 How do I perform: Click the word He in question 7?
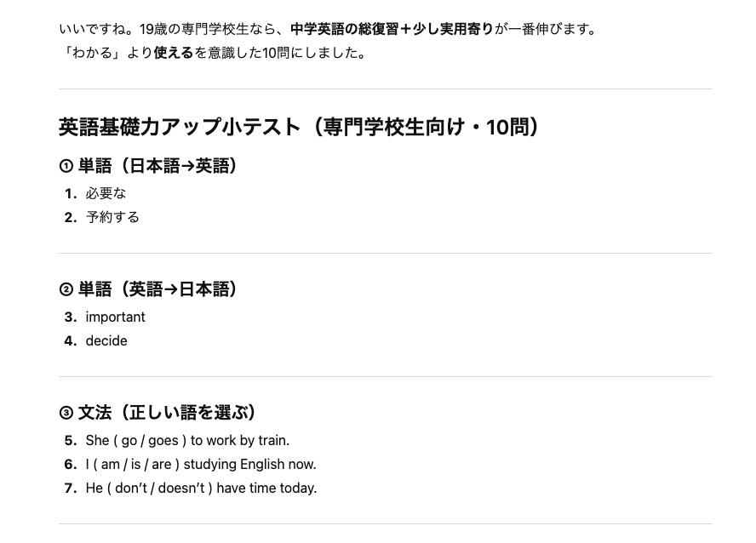pyautogui.click(x=94, y=488)
